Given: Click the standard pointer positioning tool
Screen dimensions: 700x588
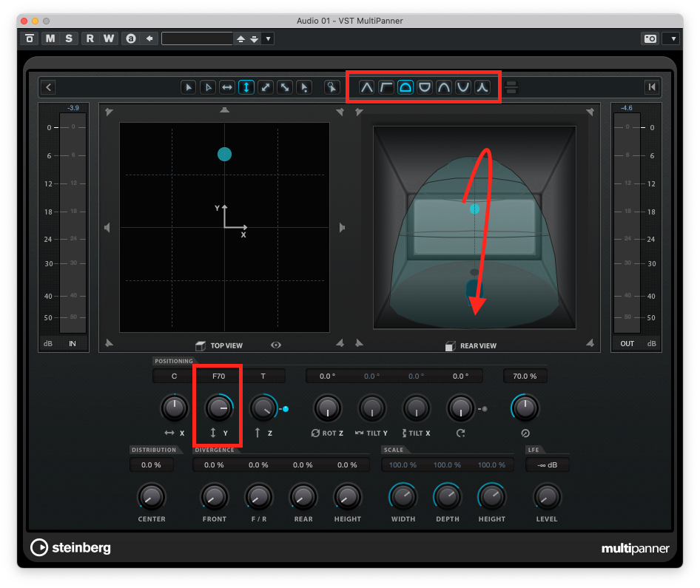Looking at the screenshot, I should [189, 87].
